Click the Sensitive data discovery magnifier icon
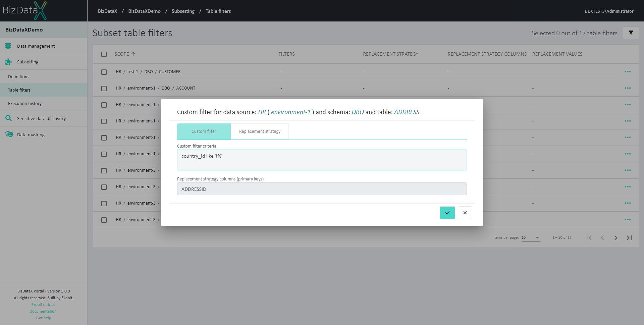The image size is (644, 325). point(8,118)
